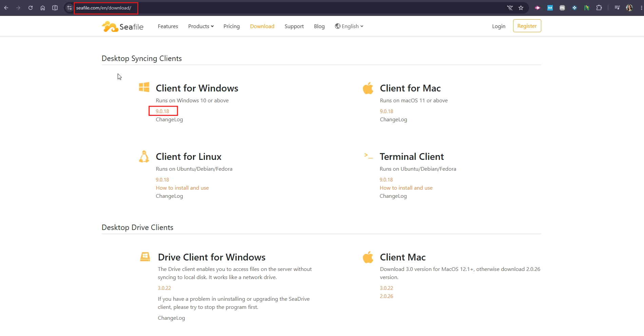This screenshot has width=644, height=336.
Task: Click the Login link
Action: click(x=499, y=26)
